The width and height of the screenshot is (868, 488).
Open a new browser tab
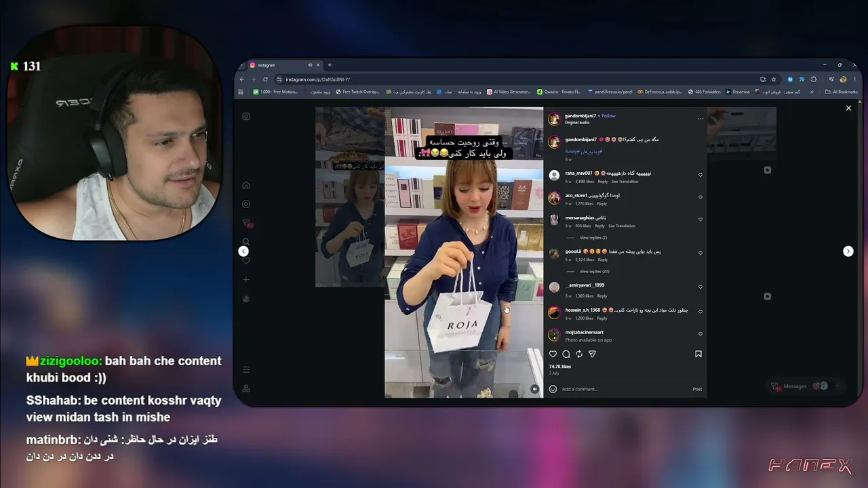click(x=330, y=65)
